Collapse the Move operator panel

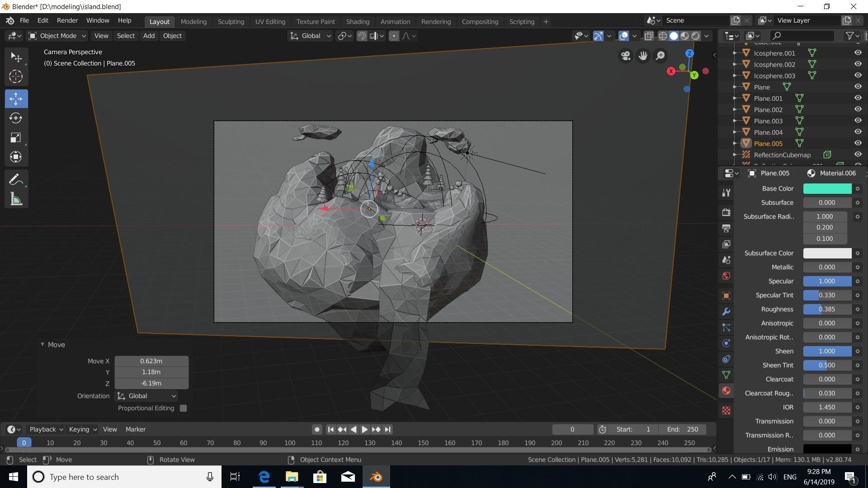pyautogui.click(x=42, y=344)
